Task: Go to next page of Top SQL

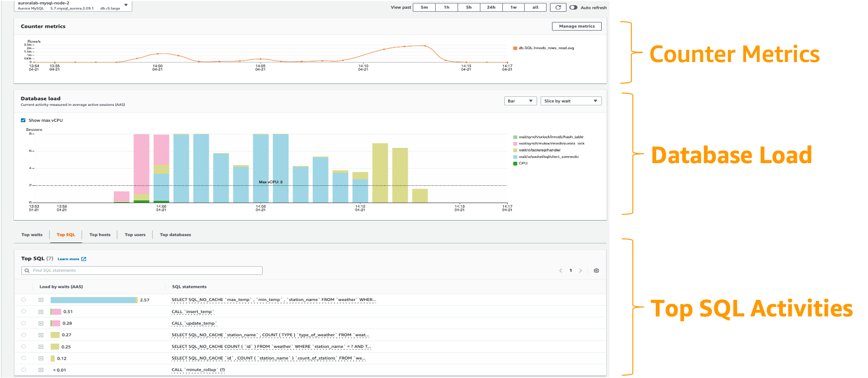Action: pyautogui.click(x=581, y=270)
